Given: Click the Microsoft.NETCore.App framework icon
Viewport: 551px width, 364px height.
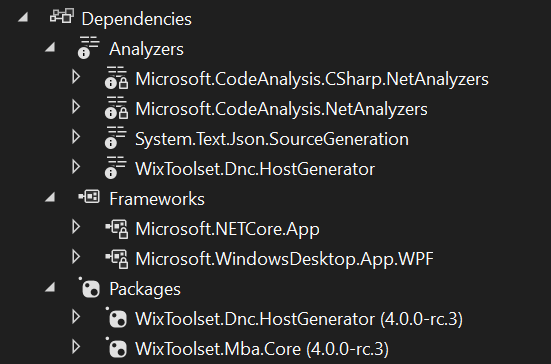Looking at the screenshot, I should (117, 229).
